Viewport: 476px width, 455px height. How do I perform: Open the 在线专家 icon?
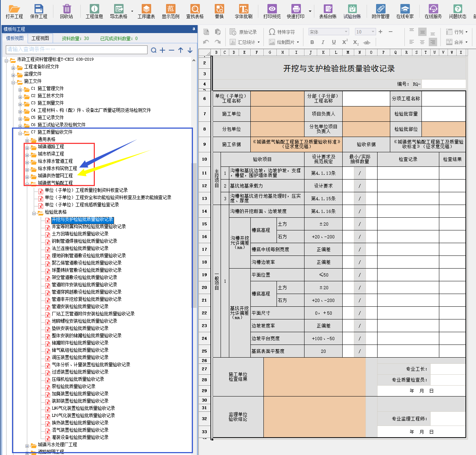405,11
